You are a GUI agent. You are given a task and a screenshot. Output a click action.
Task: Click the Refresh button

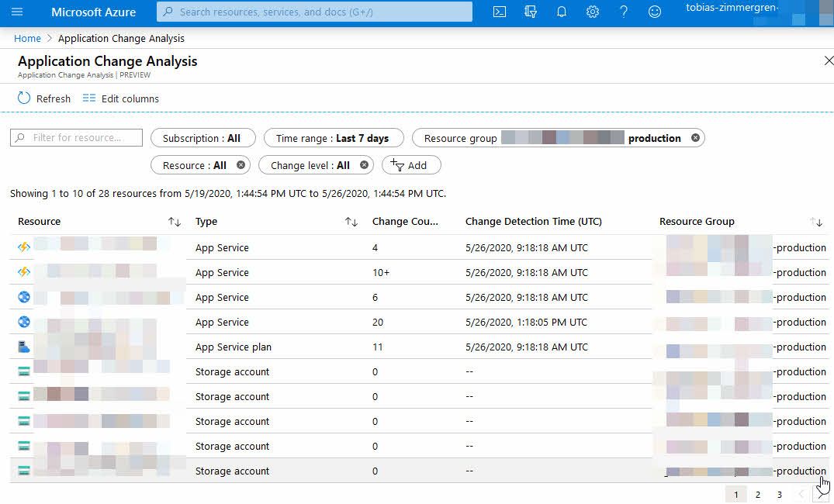pyautogui.click(x=44, y=98)
